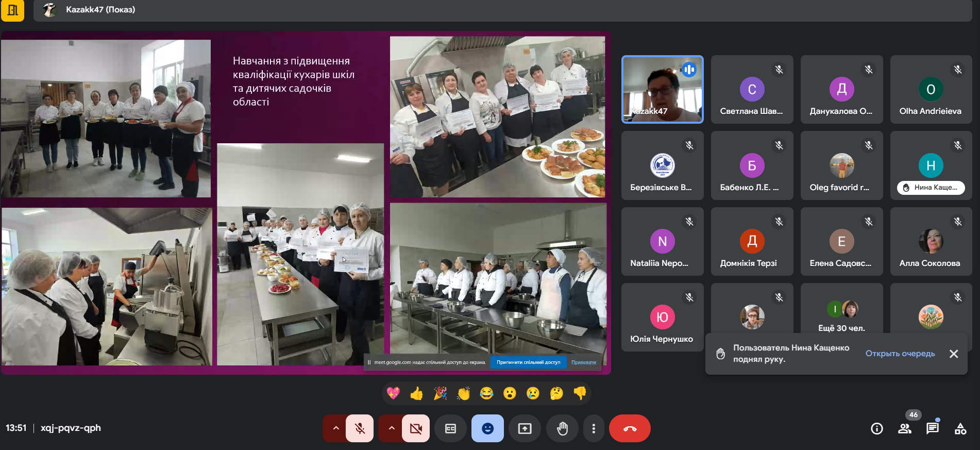Viewport: 980px width, 450px height.
Task: Select the Kazakk47 video tile
Action: pos(662,89)
